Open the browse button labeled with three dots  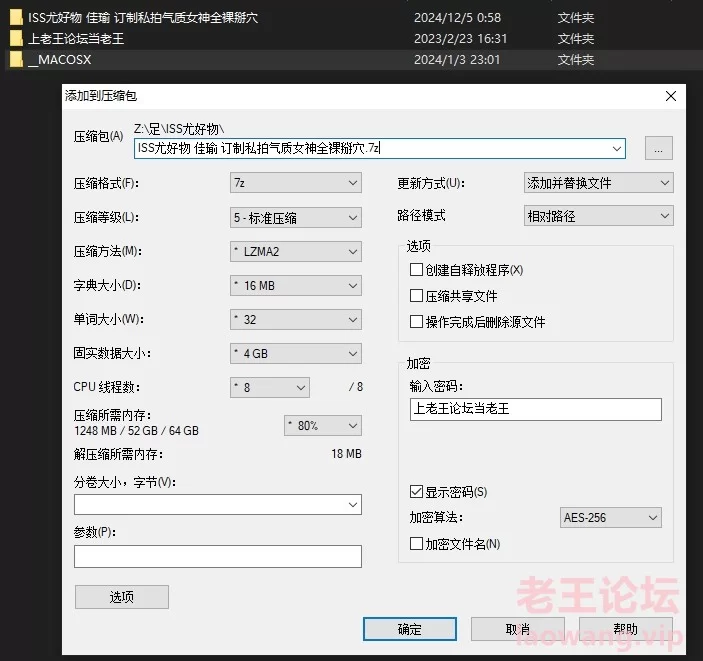(659, 148)
